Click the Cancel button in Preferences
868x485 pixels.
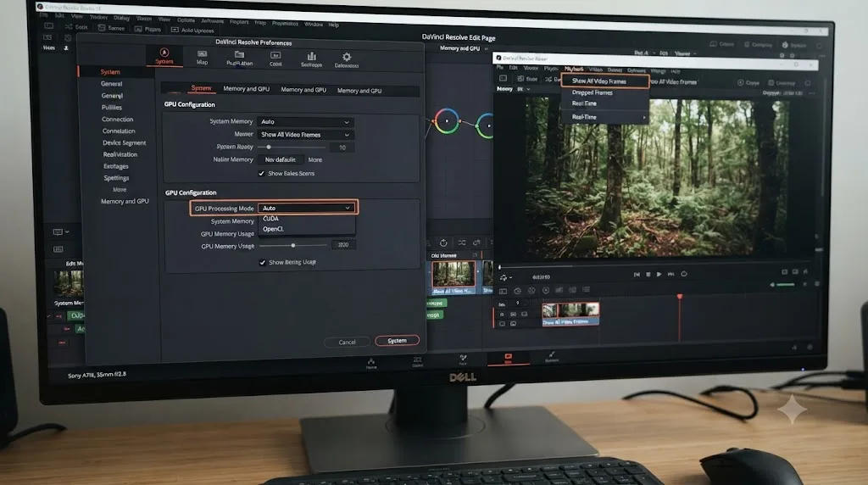[x=347, y=343]
